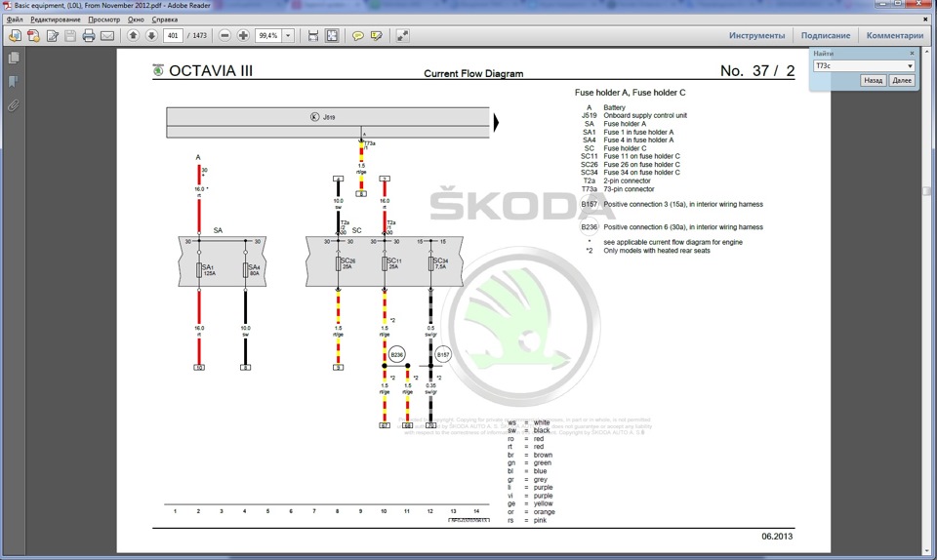937x560 pixels.
Task: Select the Highlight text tool
Action: (x=377, y=36)
